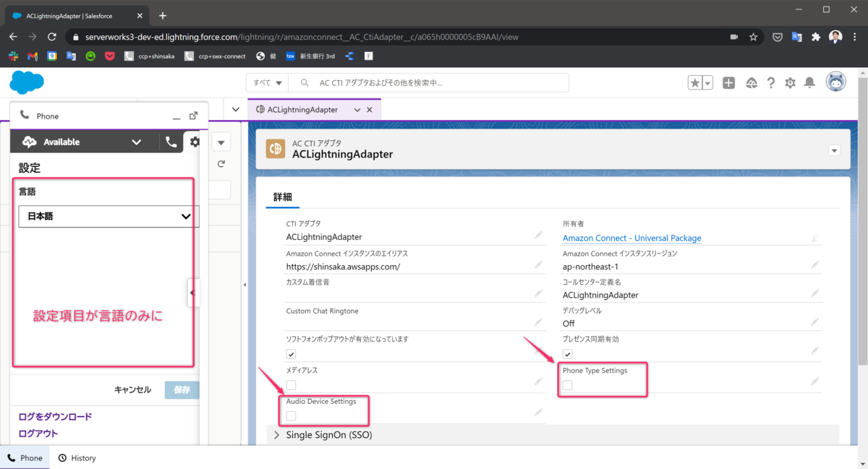
Task: Open the Salesforce Help question mark
Action: coord(771,83)
